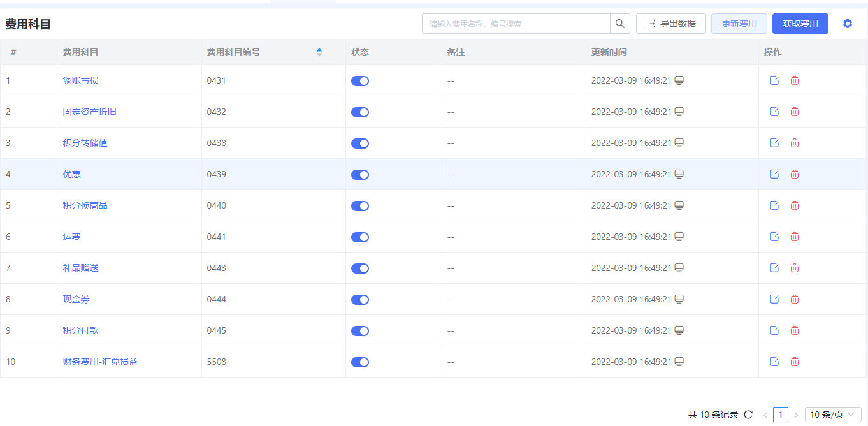Click the code cell 0431
The width and height of the screenshot is (868, 426).
pyautogui.click(x=217, y=80)
